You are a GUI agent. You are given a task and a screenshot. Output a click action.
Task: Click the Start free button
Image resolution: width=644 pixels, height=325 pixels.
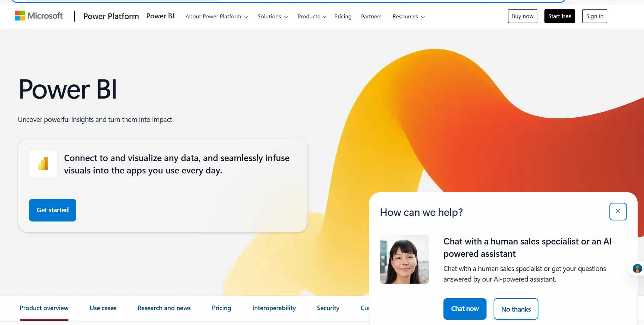point(559,16)
